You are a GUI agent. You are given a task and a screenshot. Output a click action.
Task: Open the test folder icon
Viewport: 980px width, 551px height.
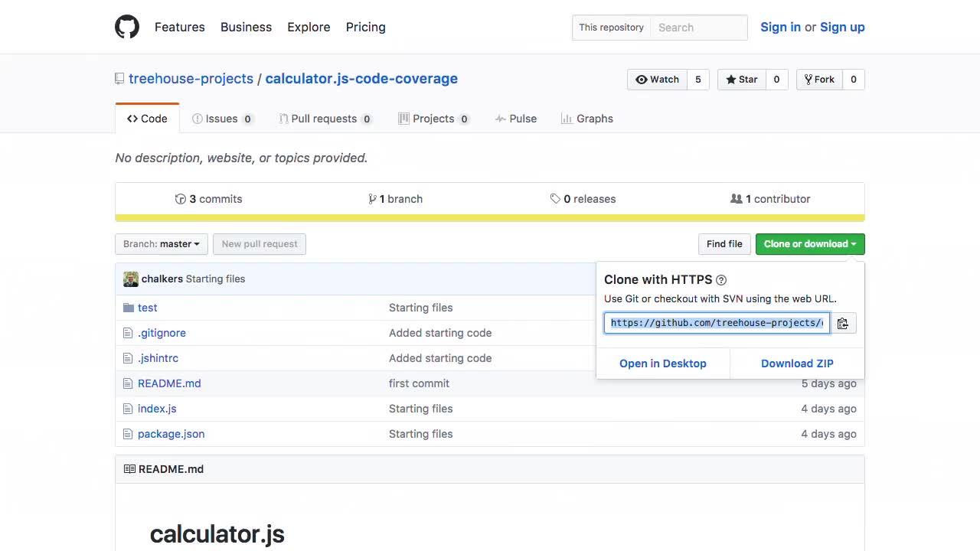(x=129, y=308)
